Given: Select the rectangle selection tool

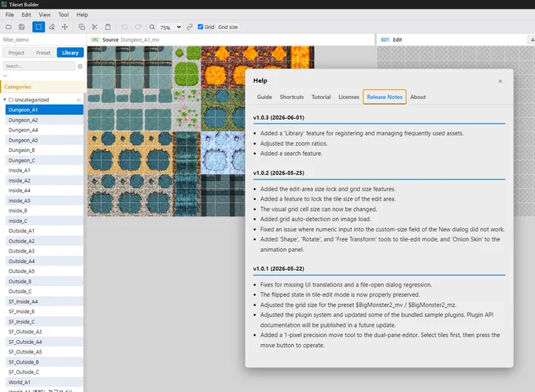Looking at the screenshot, I should (39, 27).
